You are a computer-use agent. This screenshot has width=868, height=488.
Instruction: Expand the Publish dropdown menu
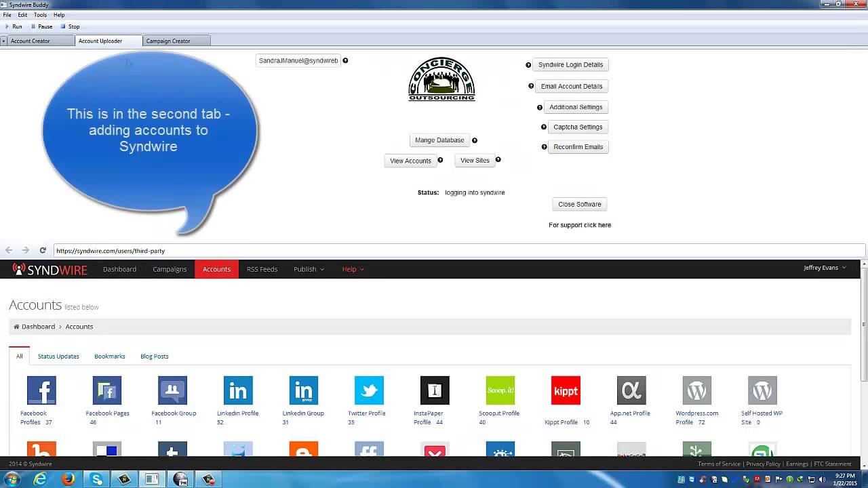[309, 269]
